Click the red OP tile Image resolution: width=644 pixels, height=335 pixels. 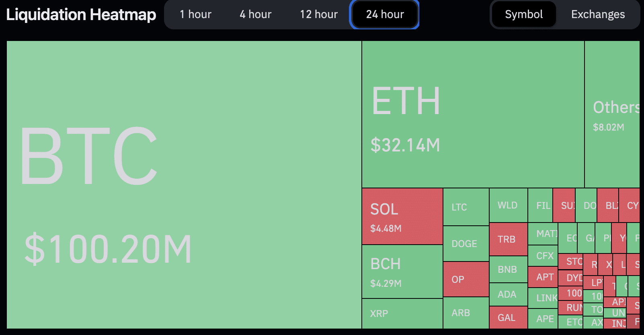(466, 279)
